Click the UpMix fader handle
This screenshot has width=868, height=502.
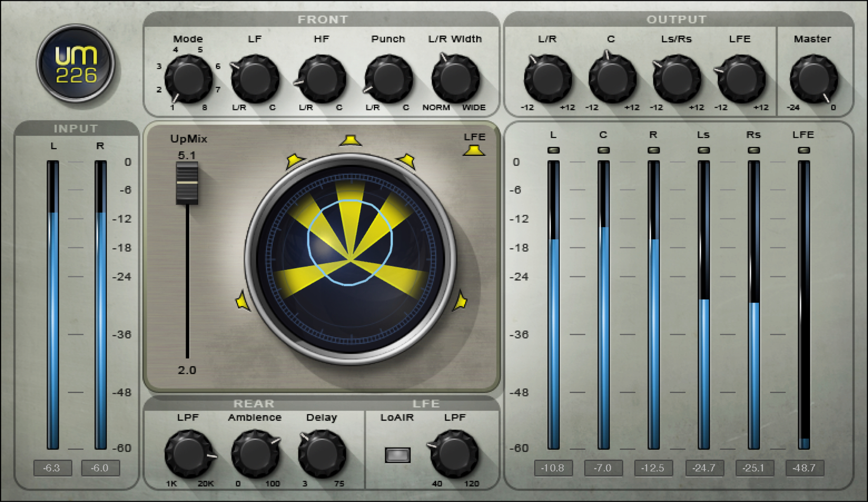pos(187,183)
